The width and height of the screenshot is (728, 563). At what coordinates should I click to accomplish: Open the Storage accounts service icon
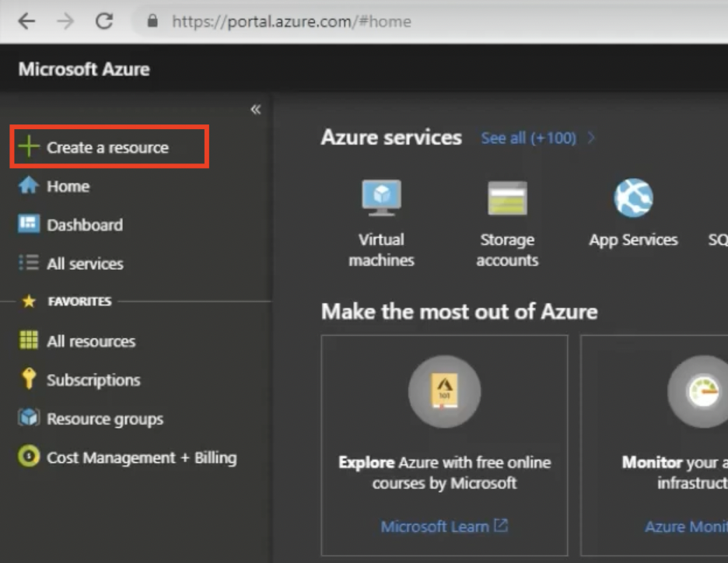tap(507, 198)
